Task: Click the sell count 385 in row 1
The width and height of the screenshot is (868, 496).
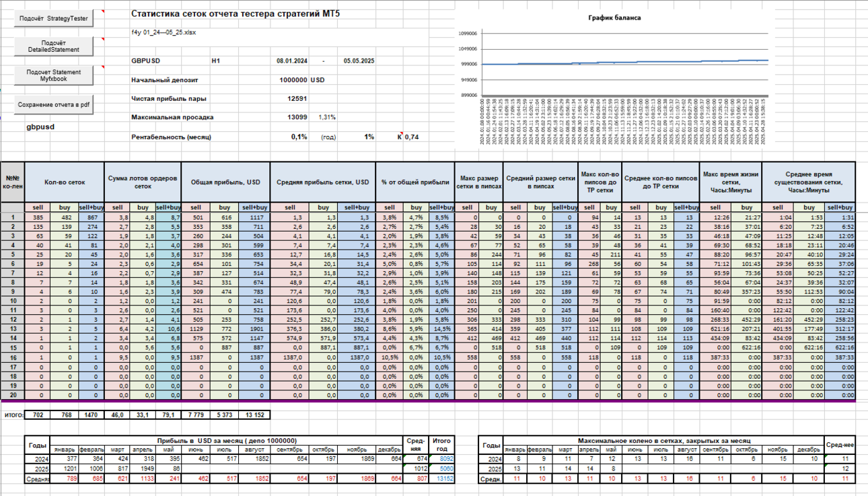Action: pos(38,217)
